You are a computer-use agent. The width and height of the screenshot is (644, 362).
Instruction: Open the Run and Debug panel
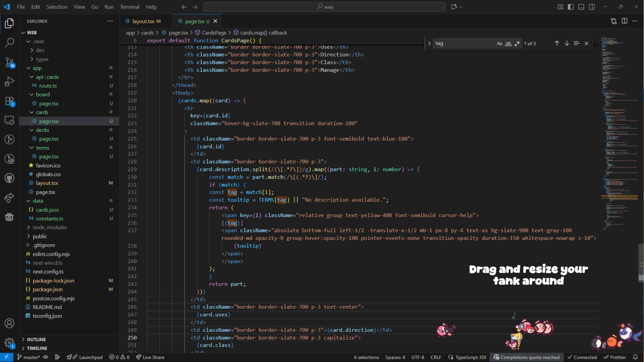coord(9,81)
